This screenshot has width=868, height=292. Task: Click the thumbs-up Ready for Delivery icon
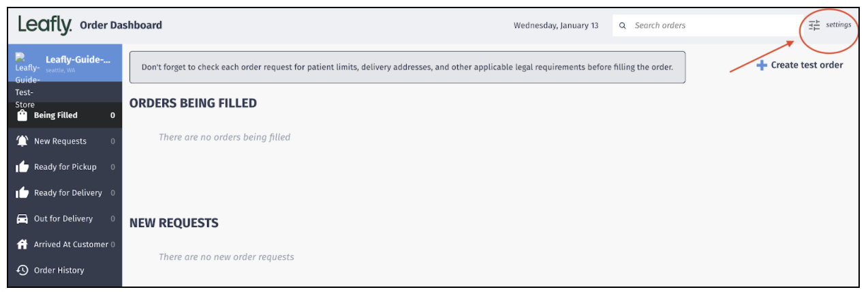point(22,193)
